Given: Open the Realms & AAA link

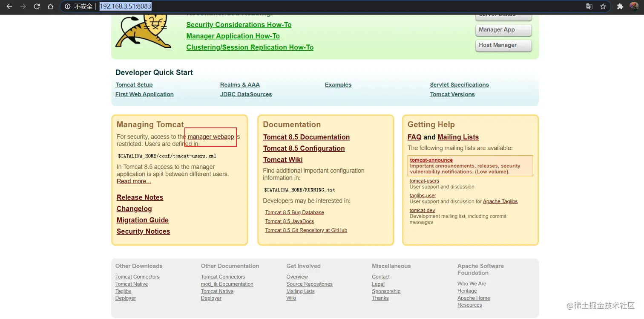Looking at the screenshot, I should (240, 85).
